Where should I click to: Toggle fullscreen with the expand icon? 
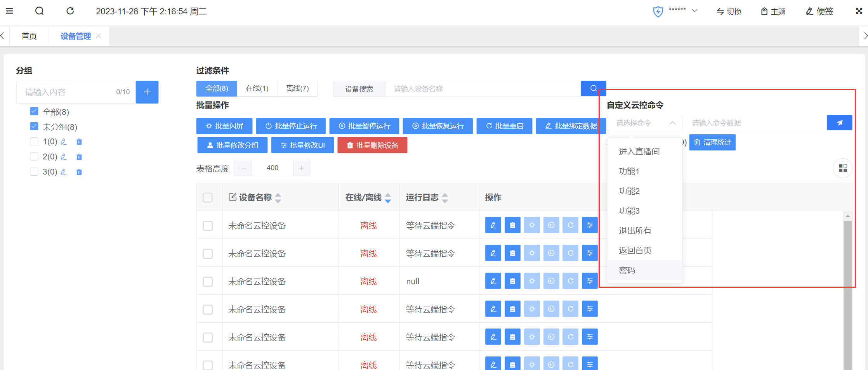coord(859,11)
